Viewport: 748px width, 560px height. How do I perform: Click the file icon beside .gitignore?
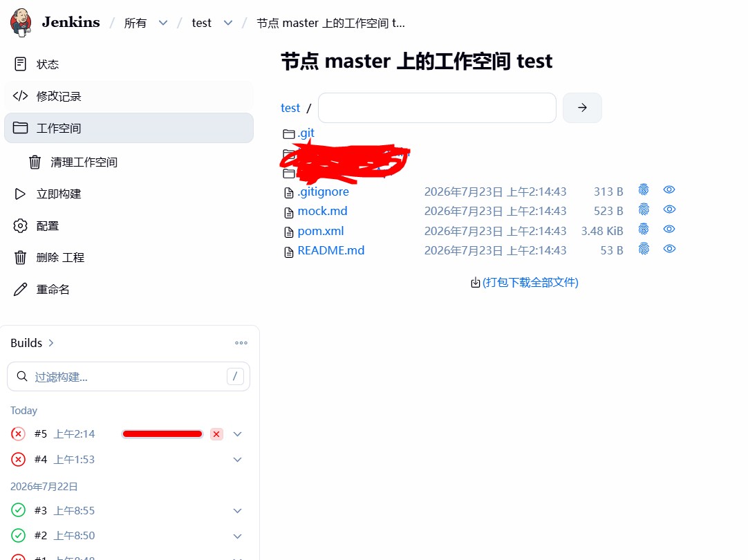[288, 193]
